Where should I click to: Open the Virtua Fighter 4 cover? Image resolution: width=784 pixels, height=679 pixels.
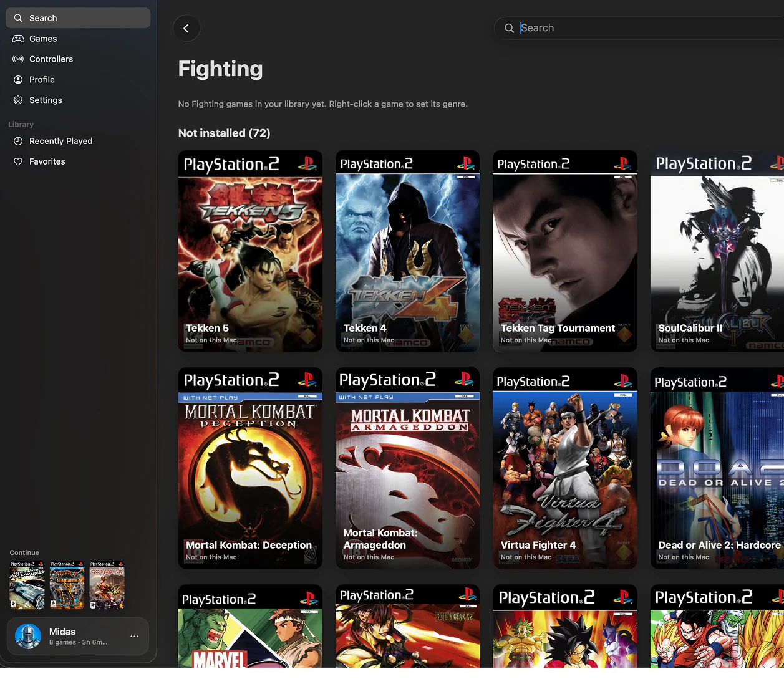pyautogui.click(x=565, y=468)
